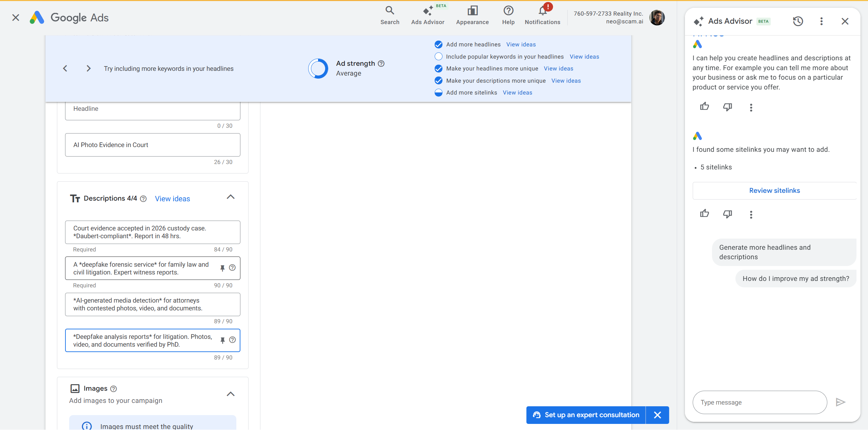Collapse the Images section chevron
Image resolution: width=868 pixels, height=430 pixels.
pos(231,394)
